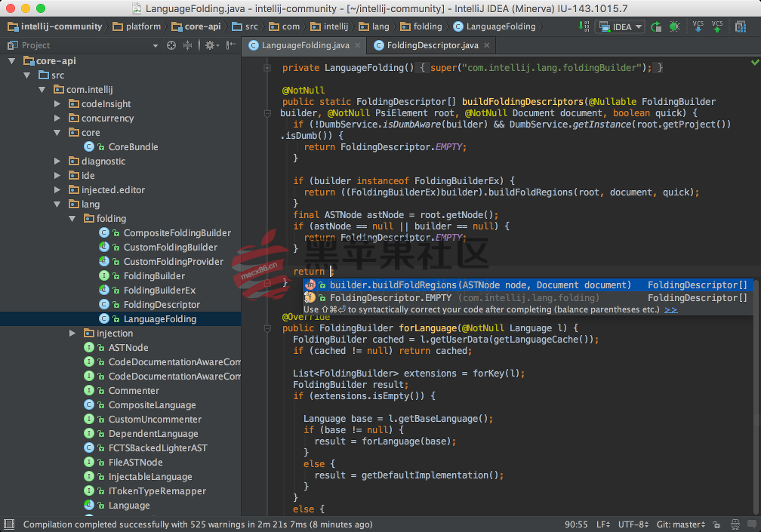Select CompositeLanguage class in project tree
This screenshot has height=532, width=761.
(140, 405)
